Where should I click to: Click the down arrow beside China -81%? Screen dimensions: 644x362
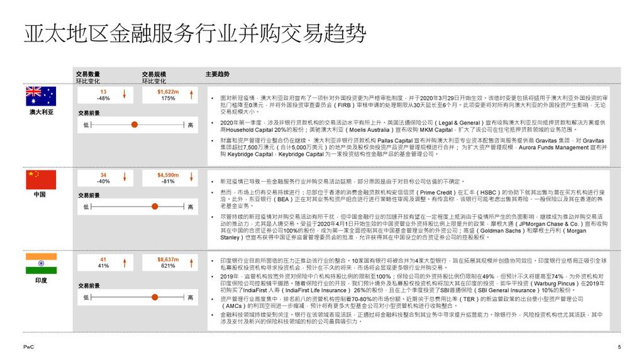tap(191, 177)
